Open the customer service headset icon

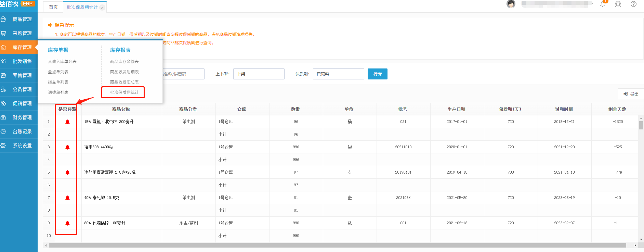(618, 4)
